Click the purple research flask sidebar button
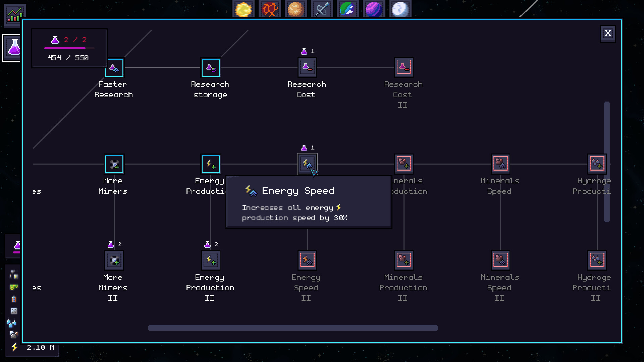The image size is (644, 362). click(x=12, y=48)
